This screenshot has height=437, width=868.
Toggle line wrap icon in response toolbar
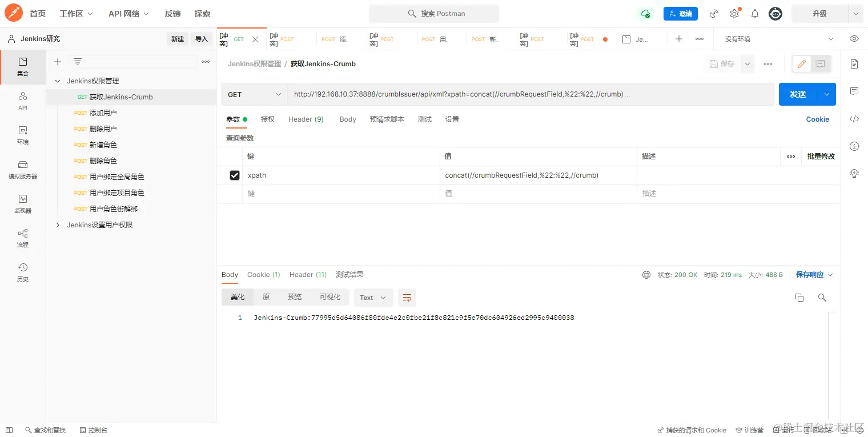(x=407, y=298)
